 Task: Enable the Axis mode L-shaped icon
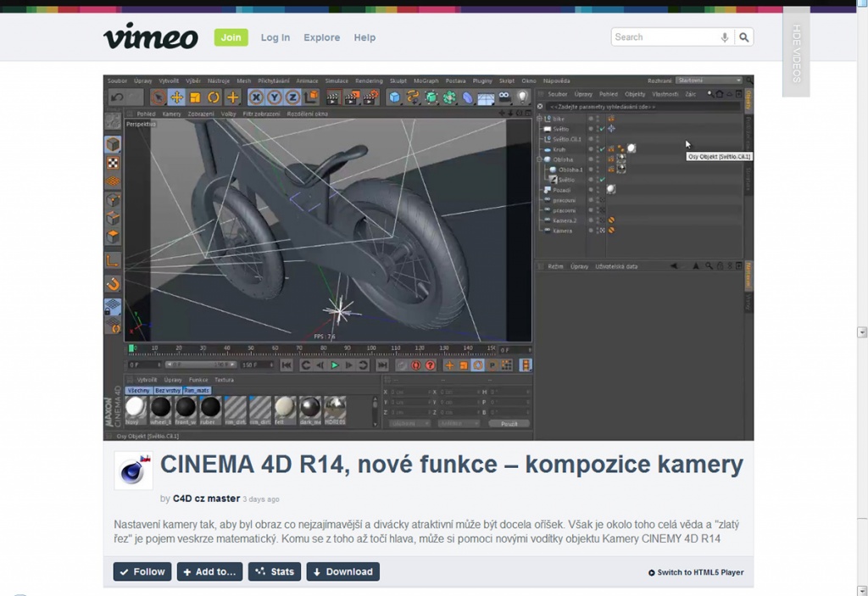pyautogui.click(x=113, y=261)
